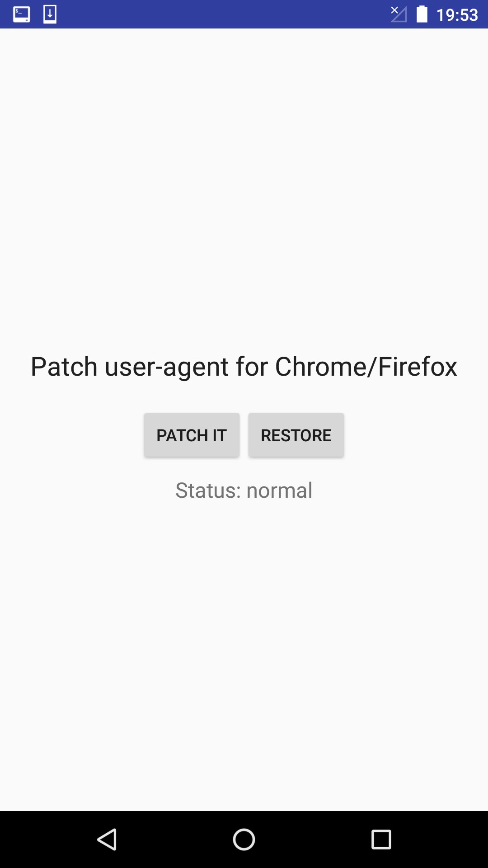Apply the user-agent patch via PATCH IT
Image resolution: width=488 pixels, height=868 pixels.
(192, 435)
